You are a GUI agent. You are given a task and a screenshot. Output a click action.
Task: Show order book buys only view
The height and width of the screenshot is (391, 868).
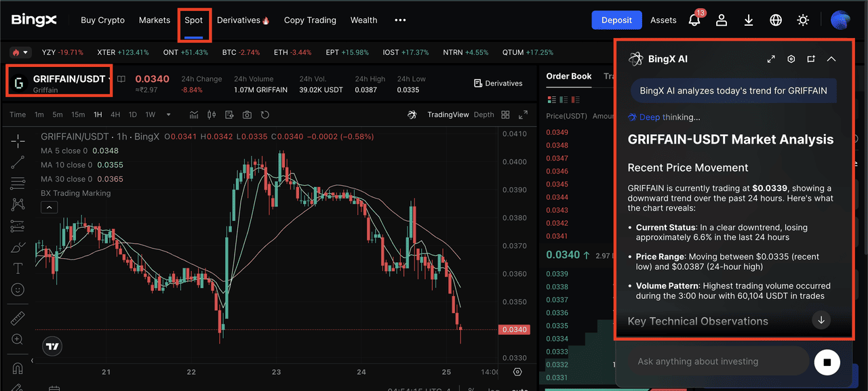[x=564, y=100]
